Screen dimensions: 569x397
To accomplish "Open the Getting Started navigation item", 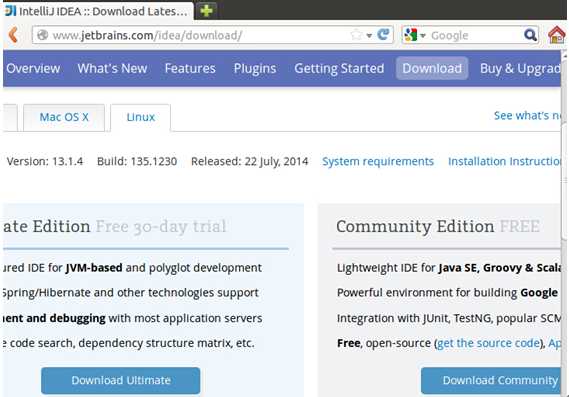I will (339, 69).
